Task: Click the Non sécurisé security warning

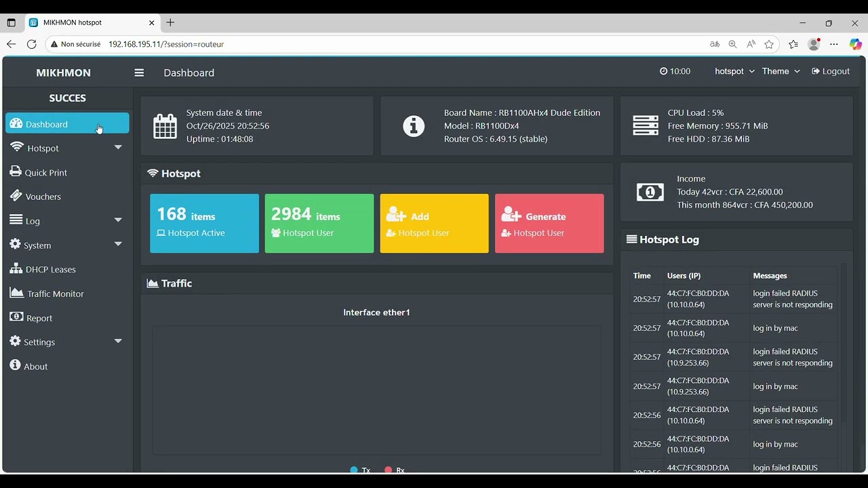Action: tap(75, 44)
